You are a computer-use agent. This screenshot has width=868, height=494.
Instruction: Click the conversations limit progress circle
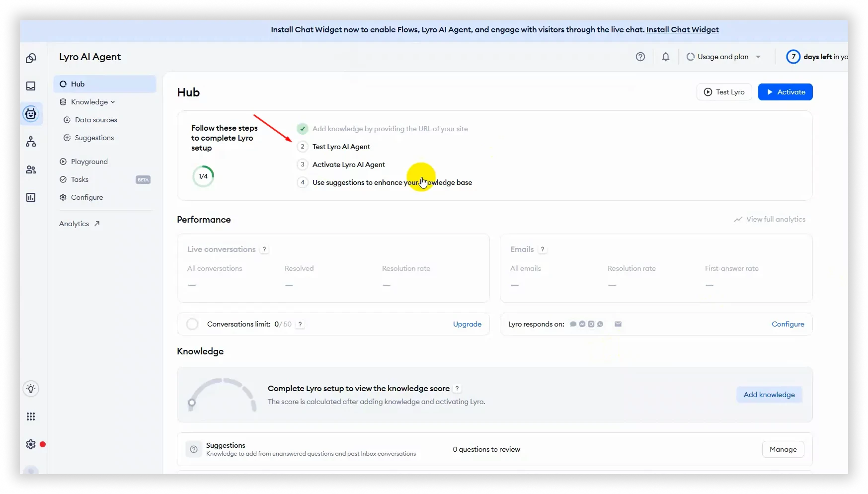click(192, 324)
